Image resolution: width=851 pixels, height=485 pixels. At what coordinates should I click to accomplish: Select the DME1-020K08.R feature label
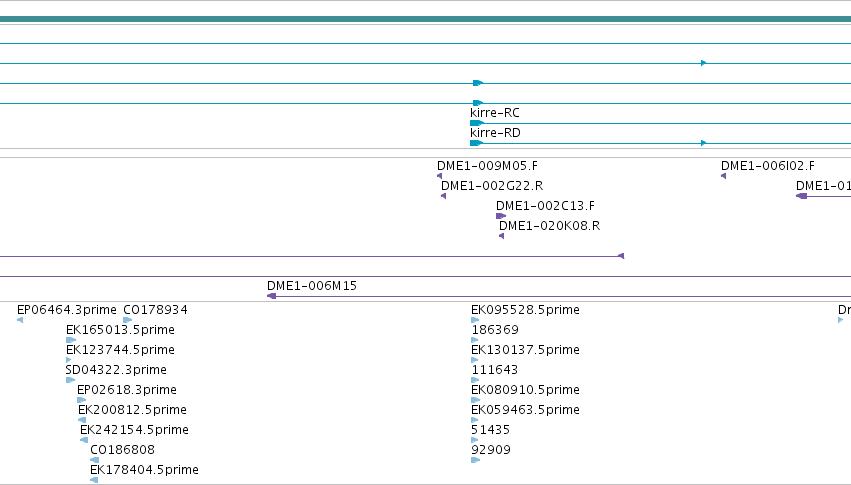pos(549,226)
